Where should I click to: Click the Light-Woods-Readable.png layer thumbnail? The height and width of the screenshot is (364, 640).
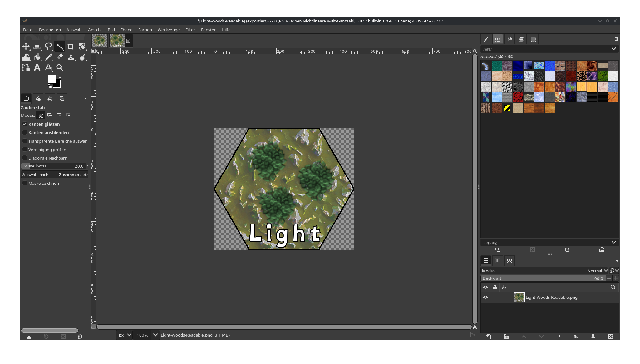(x=519, y=297)
